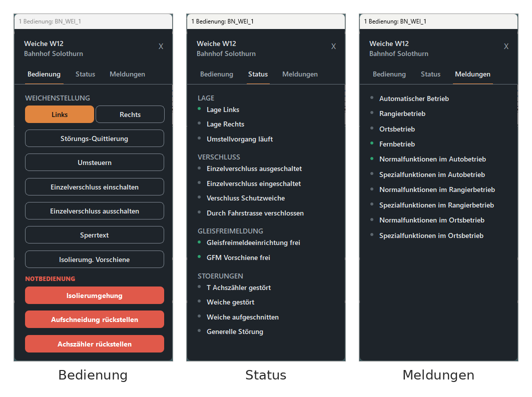Click Einzelverschluss einschalten
Image resolution: width=532 pixels, height=397 pixels.
coord(94,187)
